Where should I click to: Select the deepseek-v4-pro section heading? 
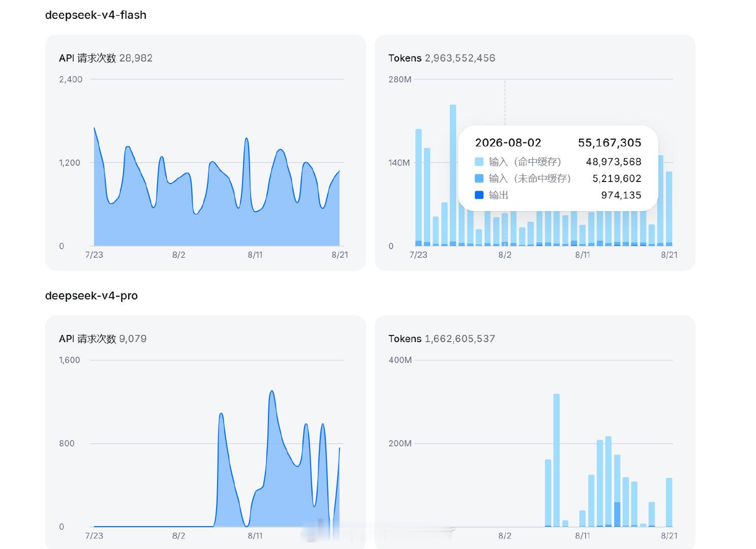click(x=92, y=296)
